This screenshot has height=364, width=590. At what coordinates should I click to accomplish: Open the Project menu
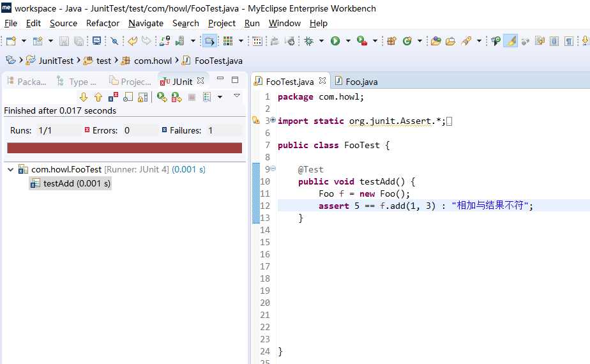pyautogui.click(x=222, y=24)
